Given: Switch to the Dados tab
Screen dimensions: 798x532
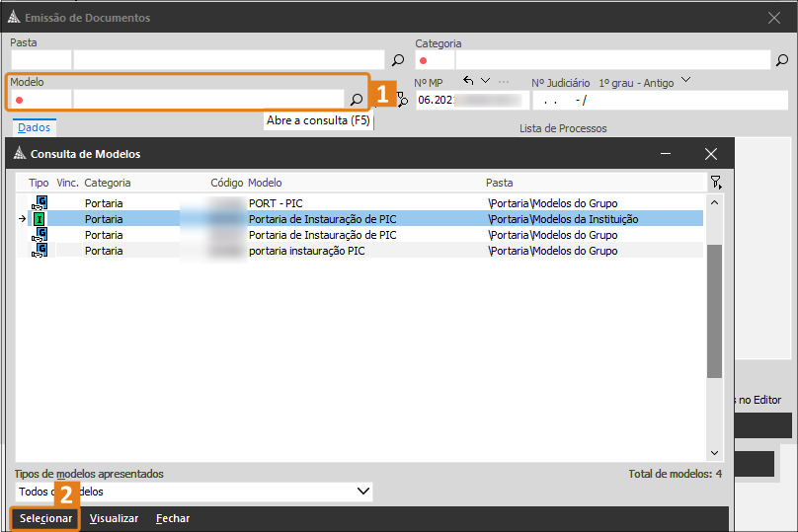Looking at the screenshot, I should coord(34,127).
